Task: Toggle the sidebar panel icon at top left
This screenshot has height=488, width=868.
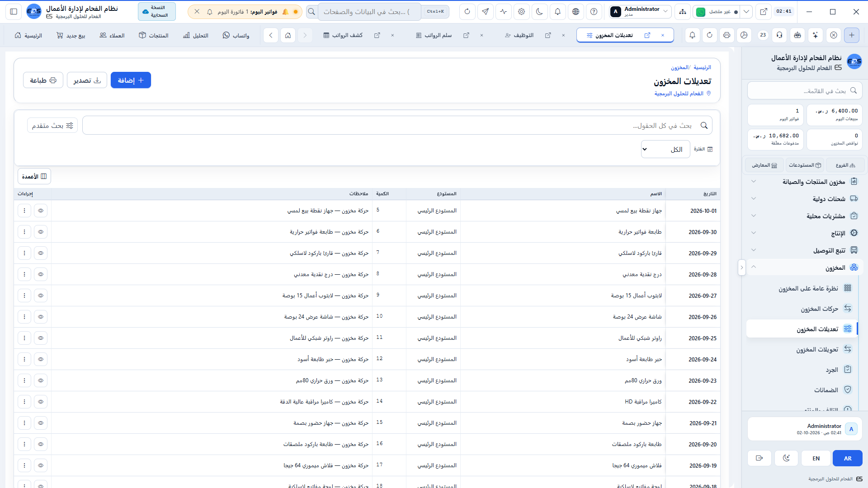Action: click(14, 12)
